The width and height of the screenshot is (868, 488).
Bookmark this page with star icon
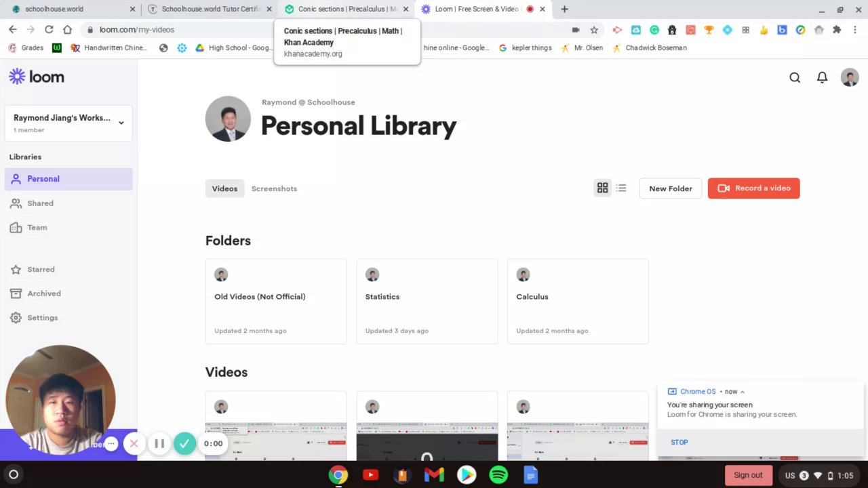click(x=594, y=30)
